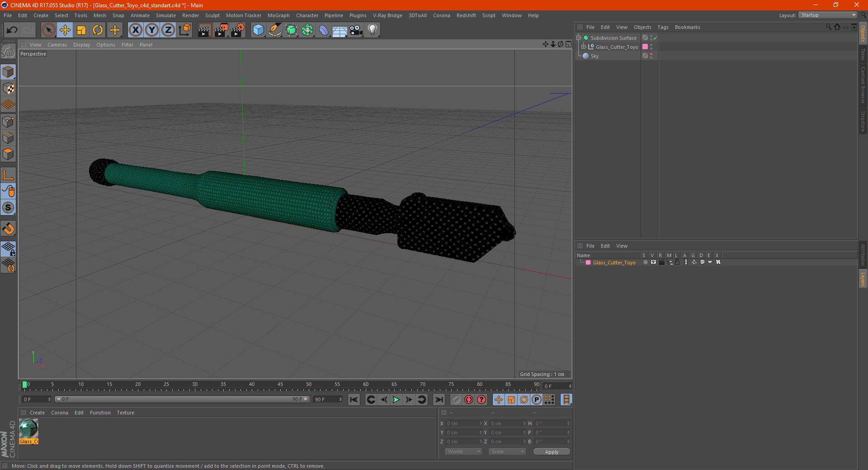This screenshot has height=470, width=868.
Task: Switch to Points mode in left palette
Action: coord(8,122)
